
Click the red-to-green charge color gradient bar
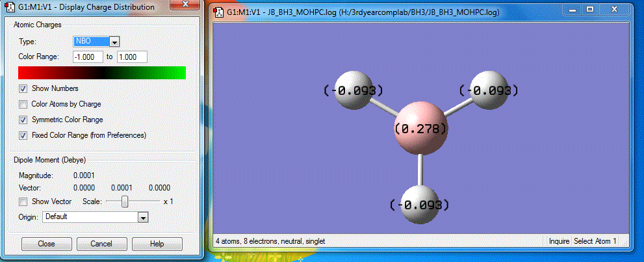coord(102,73)
